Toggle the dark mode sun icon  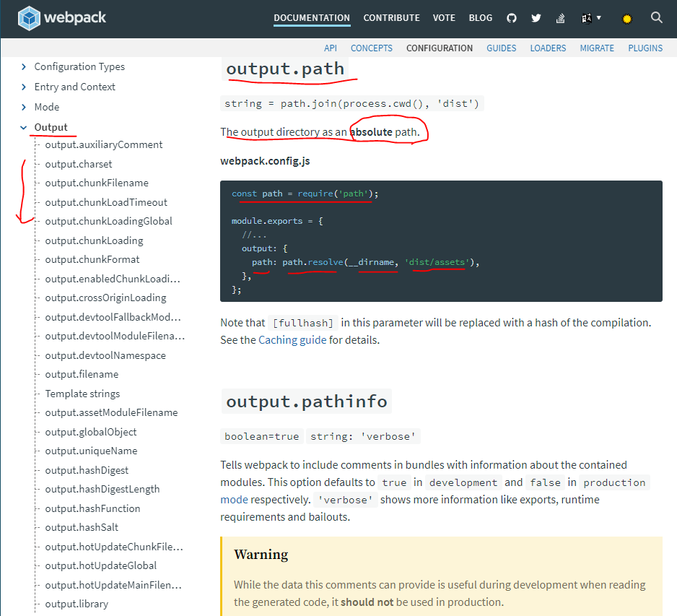pos(627,19)
